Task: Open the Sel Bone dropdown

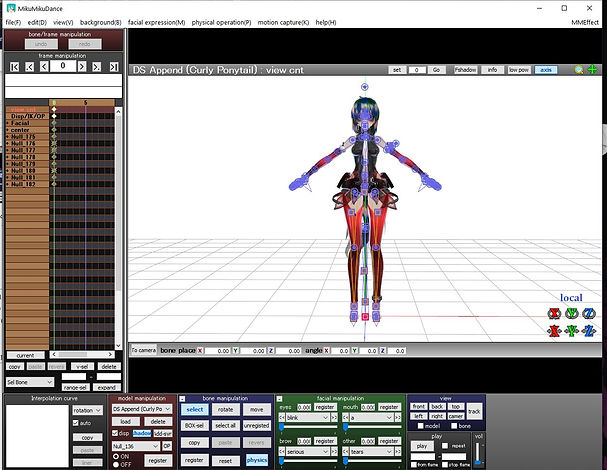Action: pos(29,382)
